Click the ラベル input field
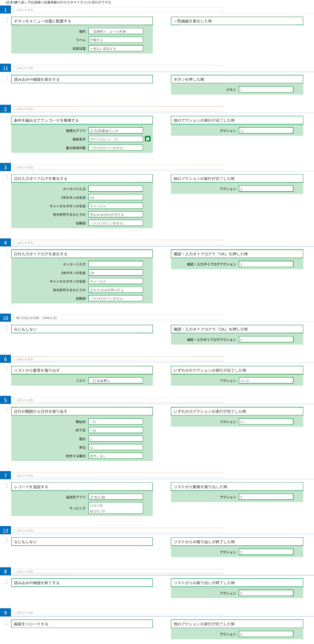This screenshot has width=314, height=644. [116, 40]
